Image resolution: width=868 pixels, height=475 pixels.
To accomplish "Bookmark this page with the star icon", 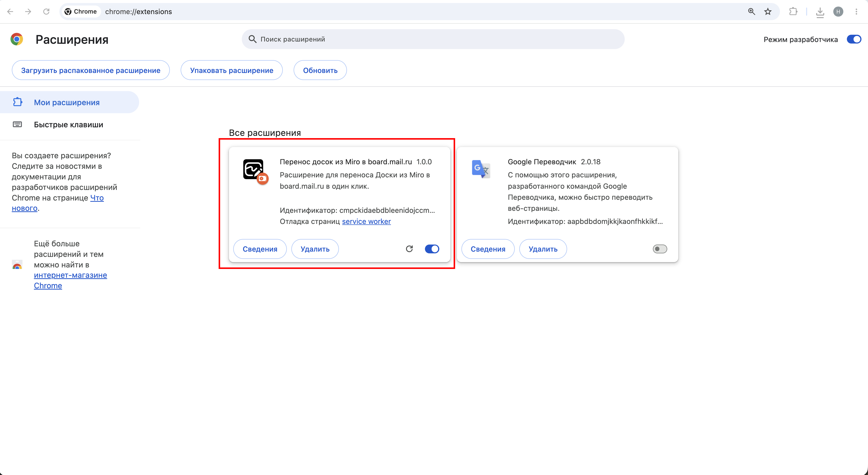I will (x=768, y=12).
